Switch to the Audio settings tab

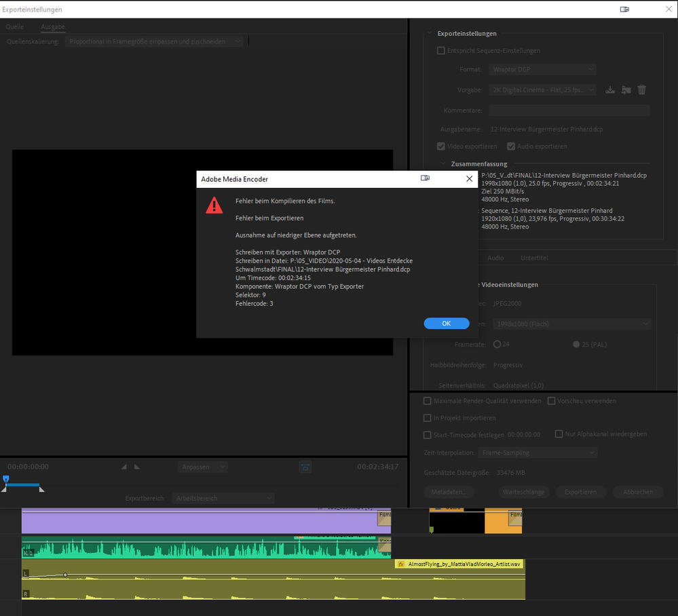(x=495, y=258)
